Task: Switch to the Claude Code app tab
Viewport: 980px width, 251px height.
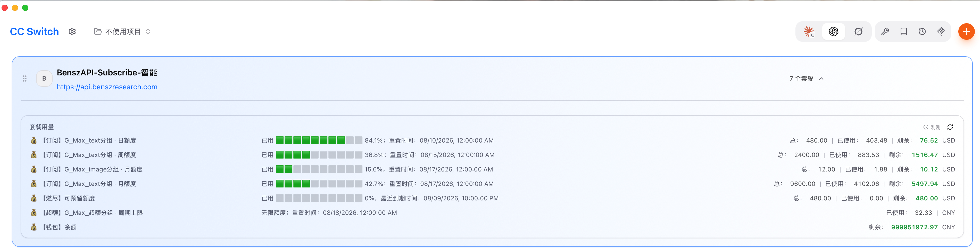Action: tap(809, 32)
